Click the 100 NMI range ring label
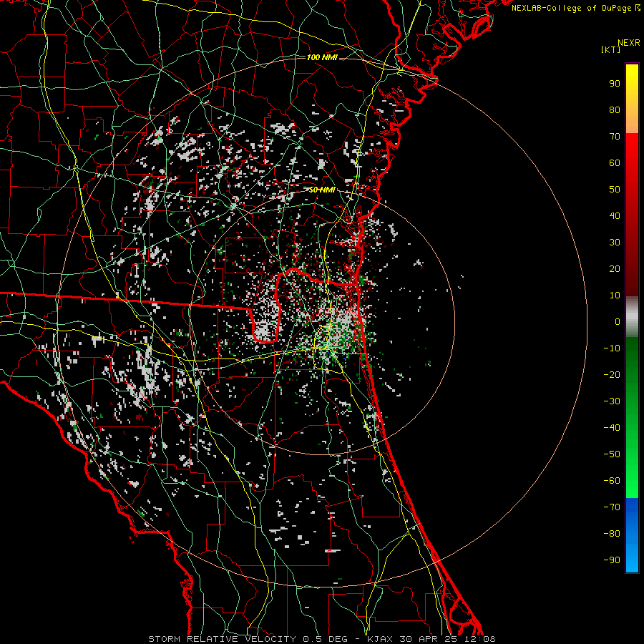 tap(322, 57)
